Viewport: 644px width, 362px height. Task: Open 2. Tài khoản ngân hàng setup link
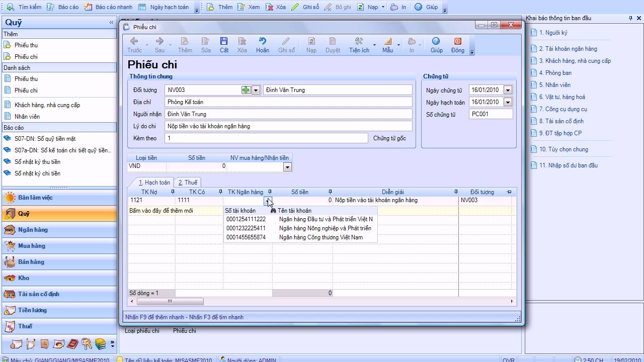coord(568,49)
